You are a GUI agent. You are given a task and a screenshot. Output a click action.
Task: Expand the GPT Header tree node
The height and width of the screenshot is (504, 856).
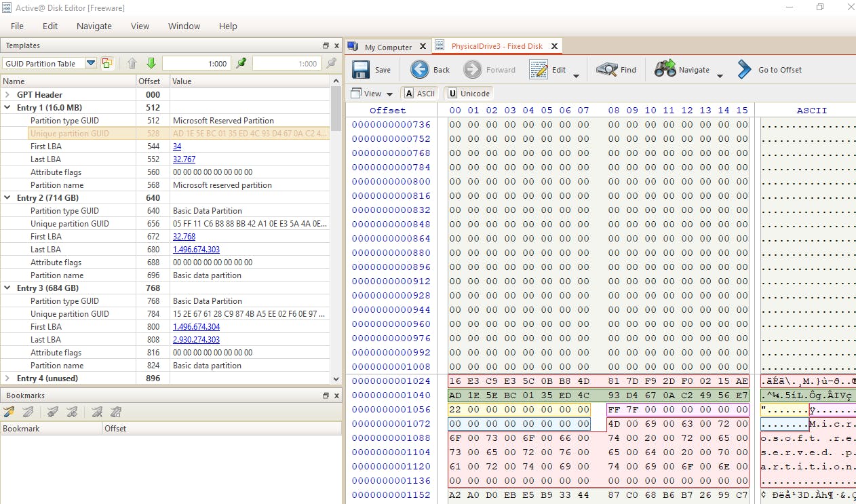point(7,95)
